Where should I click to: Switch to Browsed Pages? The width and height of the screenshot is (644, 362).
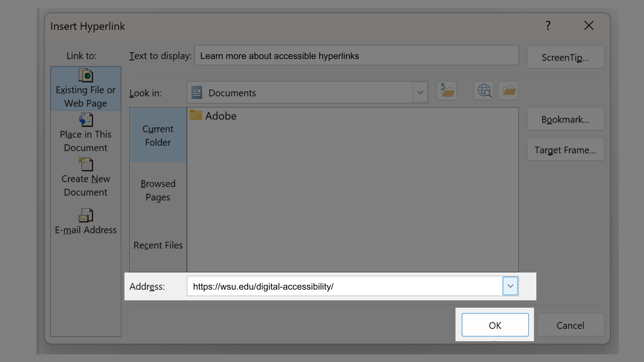(158, 190)
